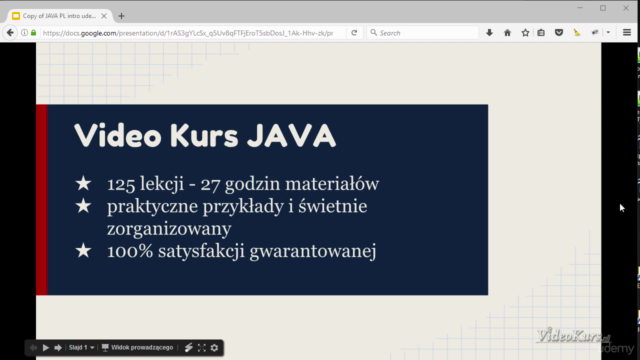Start slideshow autoplay with play button

tap(46, 348)
